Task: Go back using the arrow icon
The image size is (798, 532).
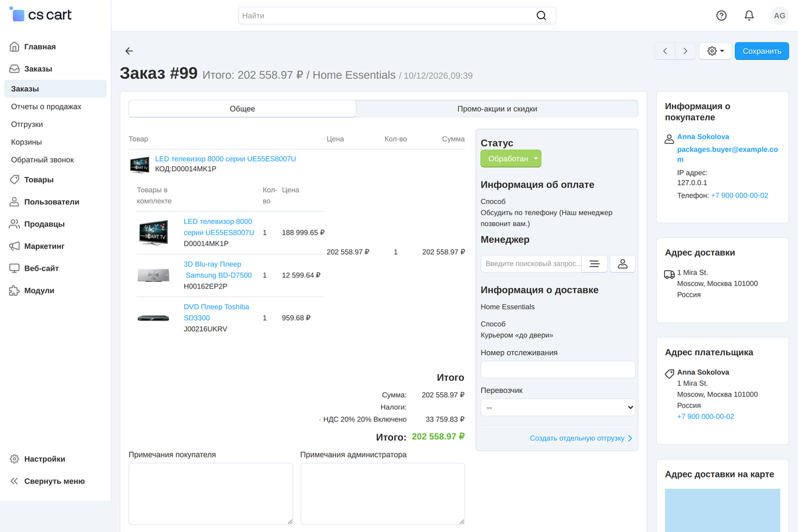Action: [x=129, y=51]
